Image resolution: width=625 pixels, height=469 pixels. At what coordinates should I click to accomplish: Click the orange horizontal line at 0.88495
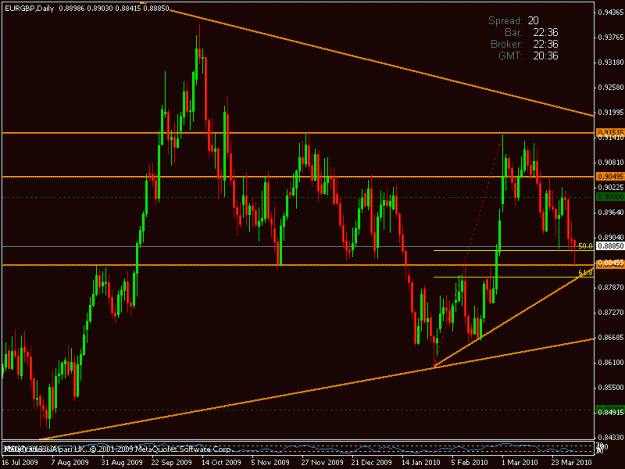point(298,265)
